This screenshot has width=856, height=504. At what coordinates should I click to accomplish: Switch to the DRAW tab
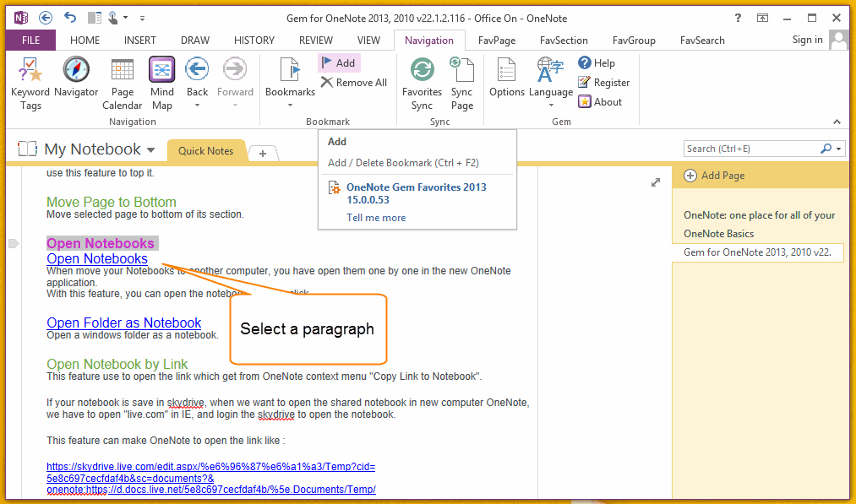pyautogui.click(x=195, y=41)
